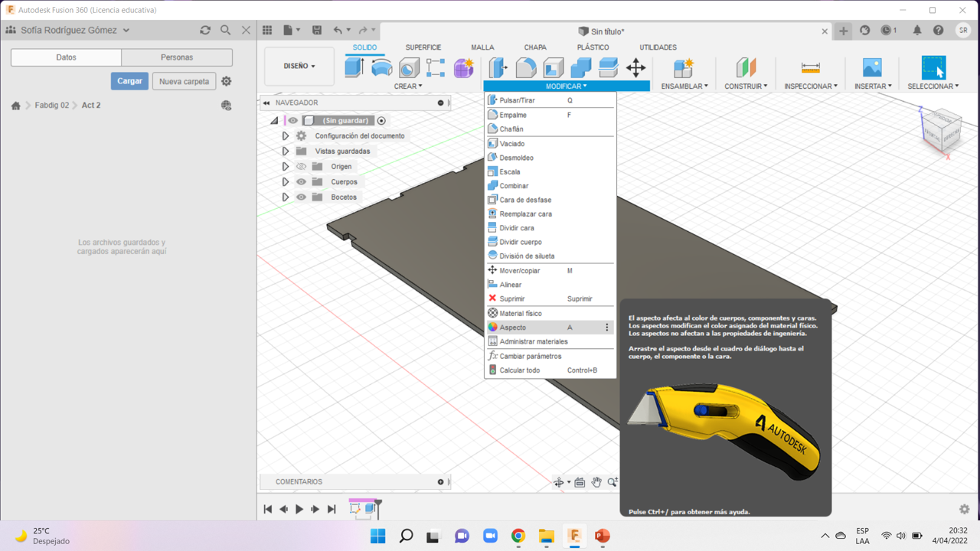Expand Configuración del documento node
The height and width of the screenshot is (551, 980).
click(286, 136)
